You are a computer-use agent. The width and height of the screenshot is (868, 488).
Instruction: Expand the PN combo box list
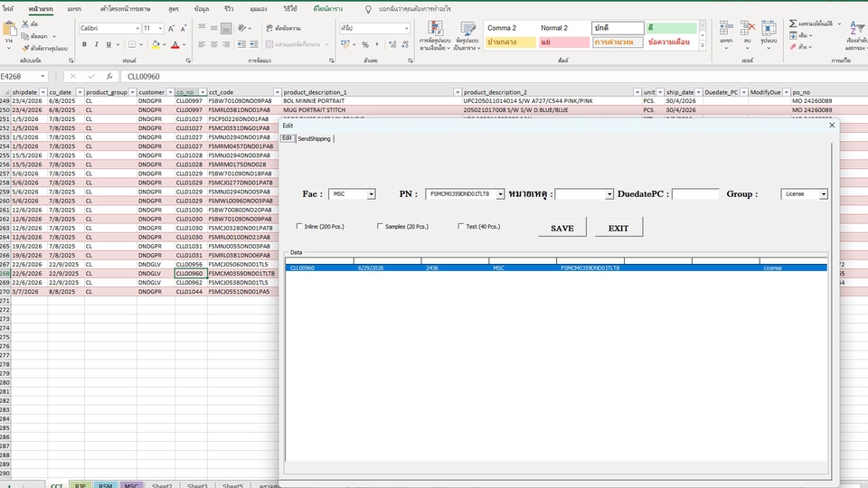click(x=500, y=194)
